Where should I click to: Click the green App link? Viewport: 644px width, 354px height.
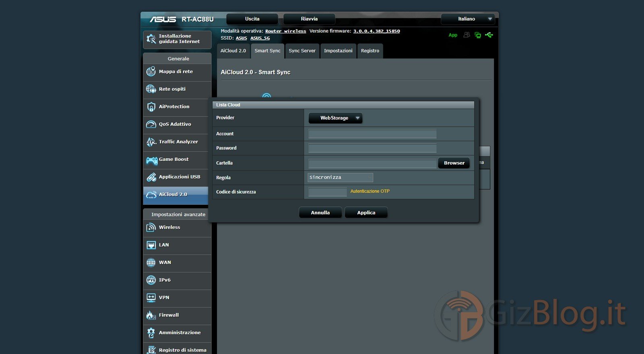click(x=453, y=35)
